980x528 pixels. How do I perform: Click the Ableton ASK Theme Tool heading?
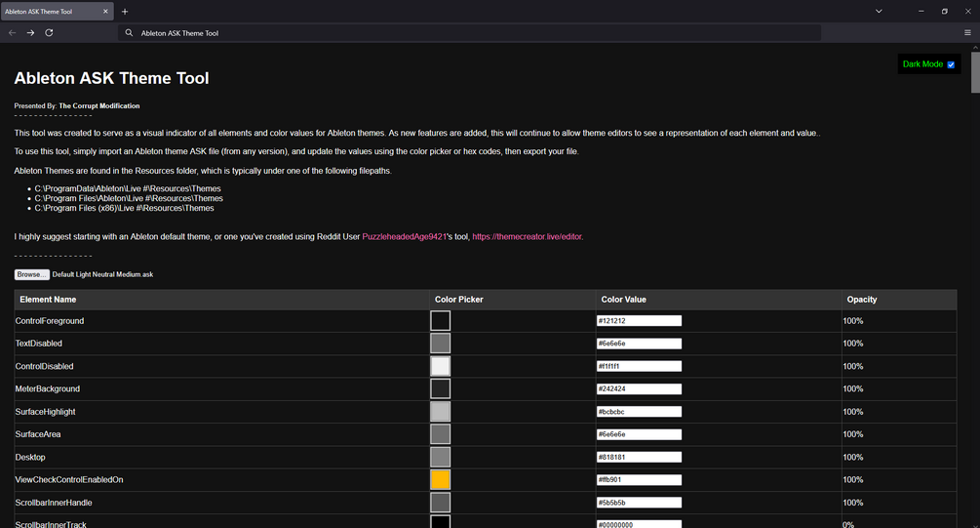point(112,78)
